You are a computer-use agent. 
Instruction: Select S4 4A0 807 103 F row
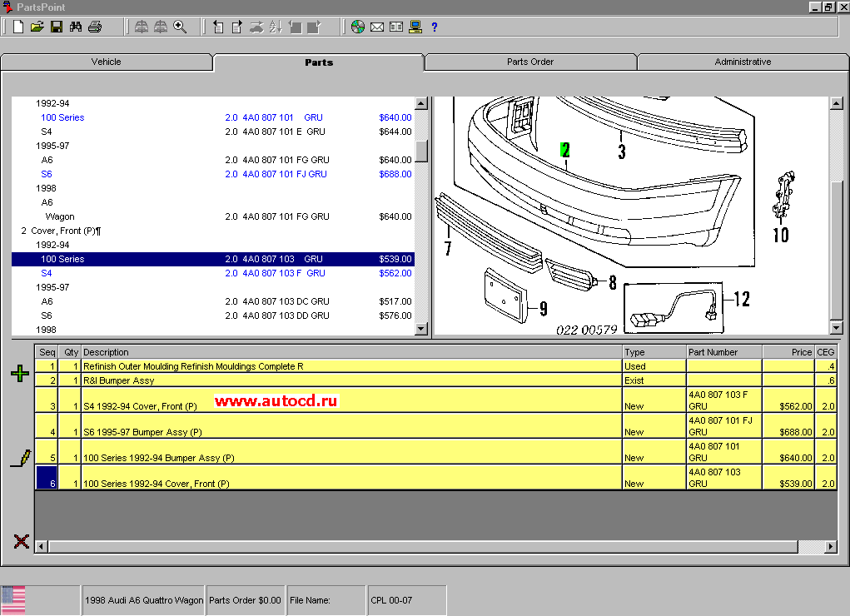tap(212, 273)
